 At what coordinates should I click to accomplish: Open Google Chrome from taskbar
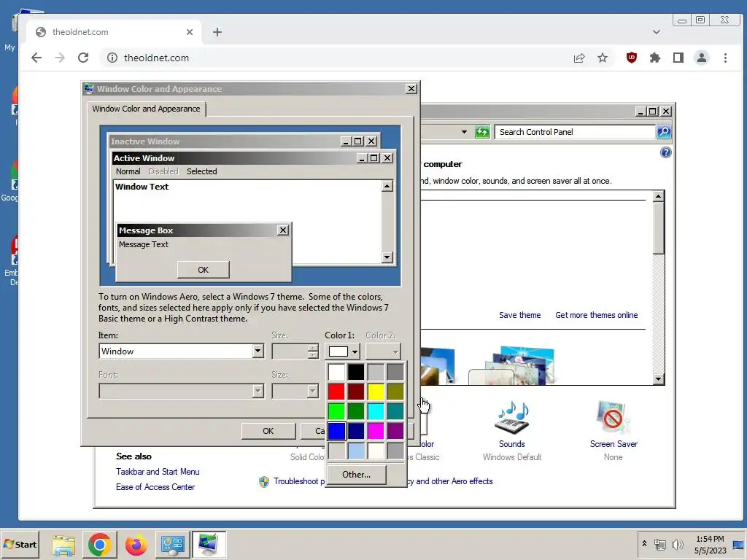99,545
